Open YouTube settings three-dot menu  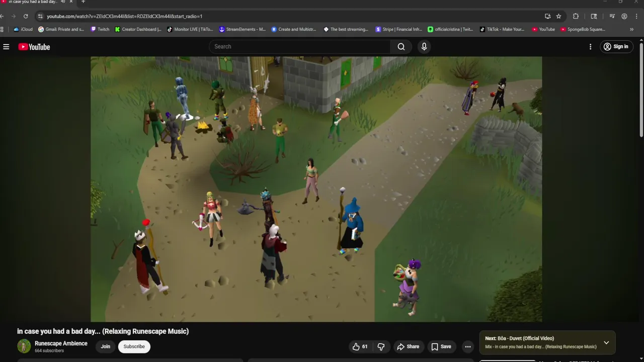point(590,47)
